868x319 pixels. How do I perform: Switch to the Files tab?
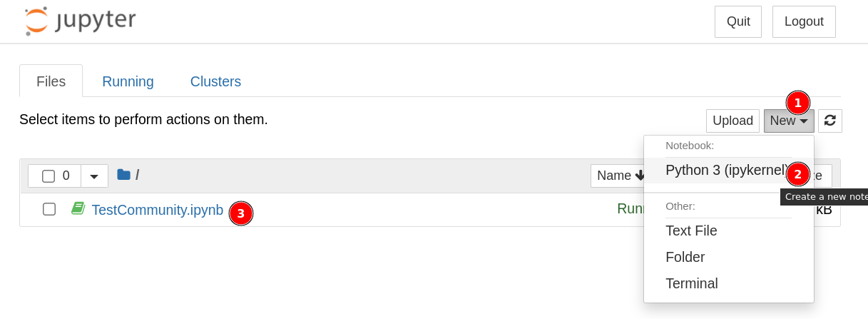point(51,81)
